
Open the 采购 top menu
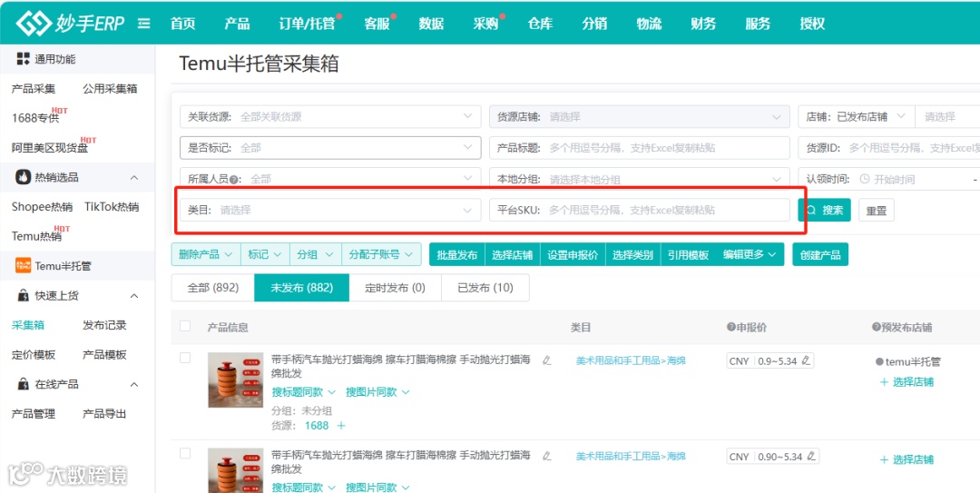pos(485,24)
